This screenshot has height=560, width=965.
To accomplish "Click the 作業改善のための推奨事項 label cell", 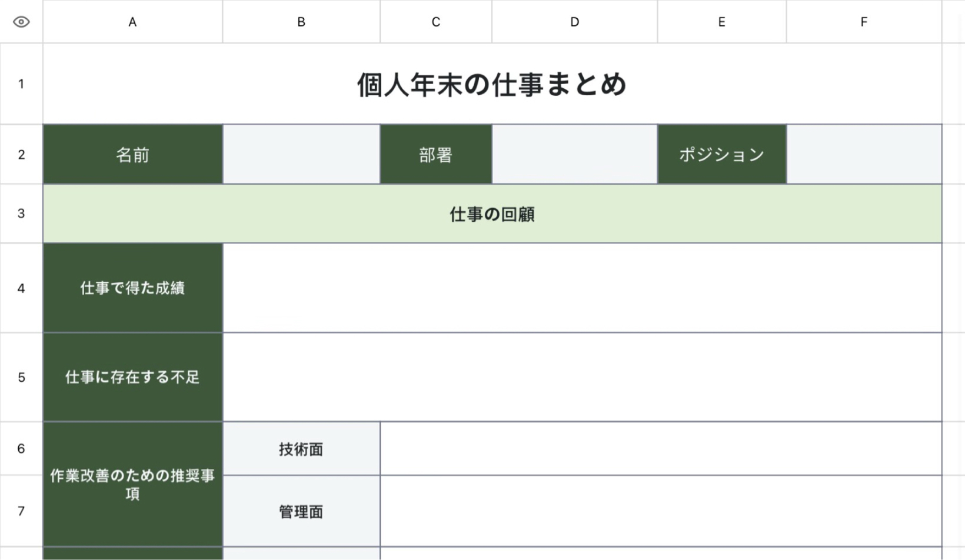I will [132, 484].
